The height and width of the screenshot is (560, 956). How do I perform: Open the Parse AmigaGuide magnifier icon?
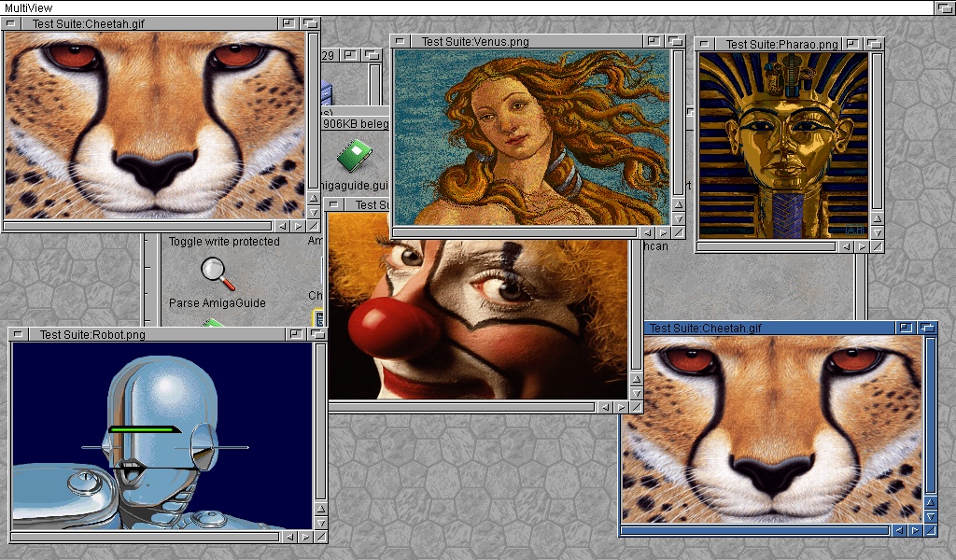click(x=218, y=273)
